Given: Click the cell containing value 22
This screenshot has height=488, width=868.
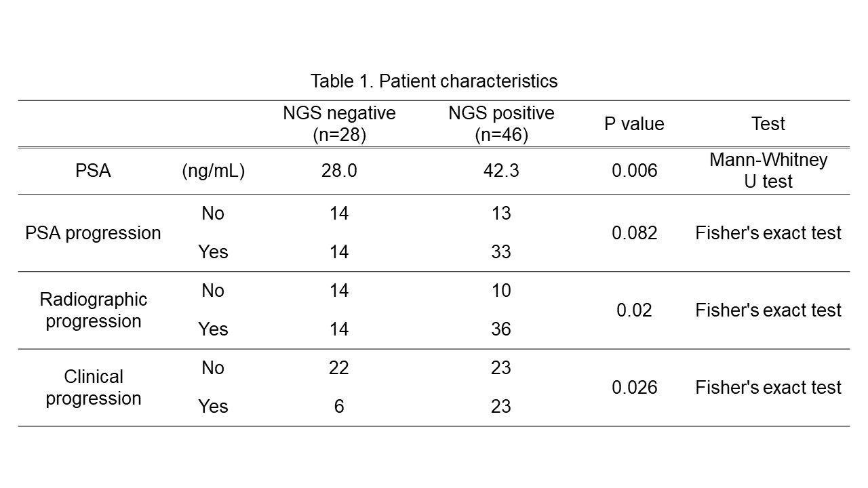Looking at the screenshot, I should (x=339, y=368).
